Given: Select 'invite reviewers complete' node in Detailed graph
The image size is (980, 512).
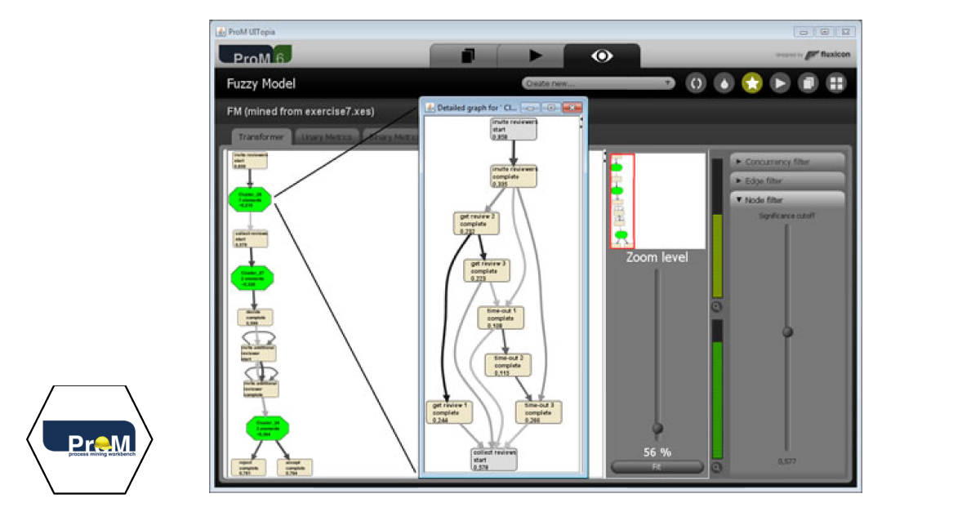Looking at the screenshot, I should [514, 176].
